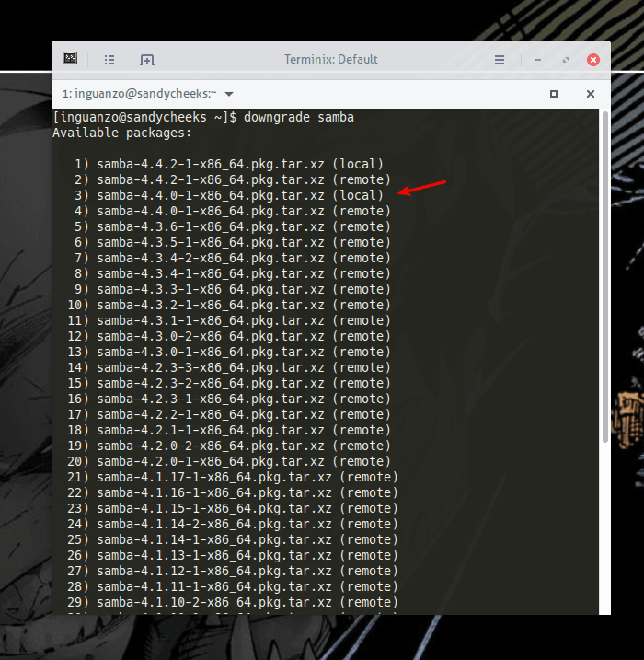Select line 18 samba-4.2.1-1

point(229,430)
